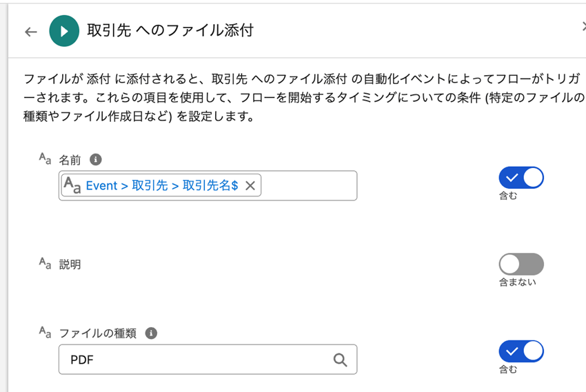
Task: Click the info icon beside ファイルの種類
Action: [151, 333]
